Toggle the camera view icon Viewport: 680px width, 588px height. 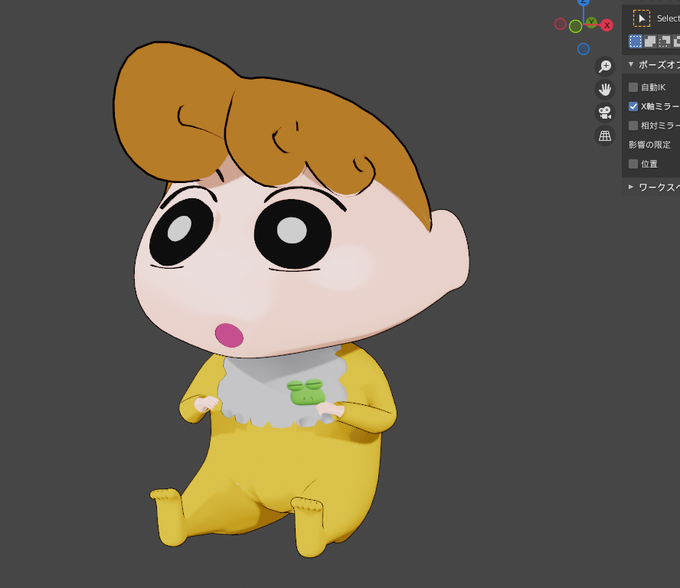(x=605, y=113)
